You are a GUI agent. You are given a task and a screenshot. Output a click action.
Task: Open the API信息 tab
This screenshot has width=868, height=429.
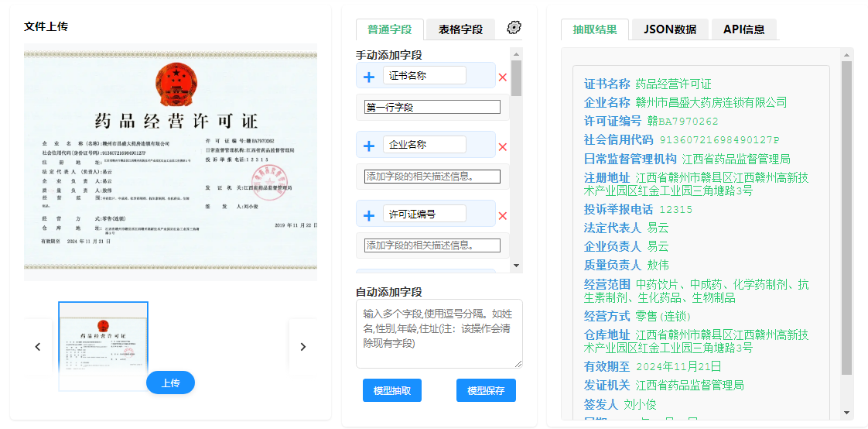[743, 29]
